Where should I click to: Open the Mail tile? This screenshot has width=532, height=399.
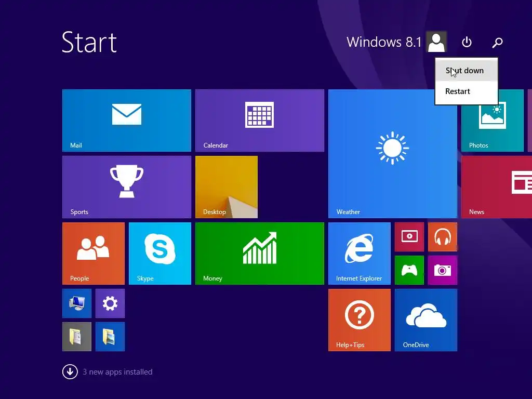[127, 121]
